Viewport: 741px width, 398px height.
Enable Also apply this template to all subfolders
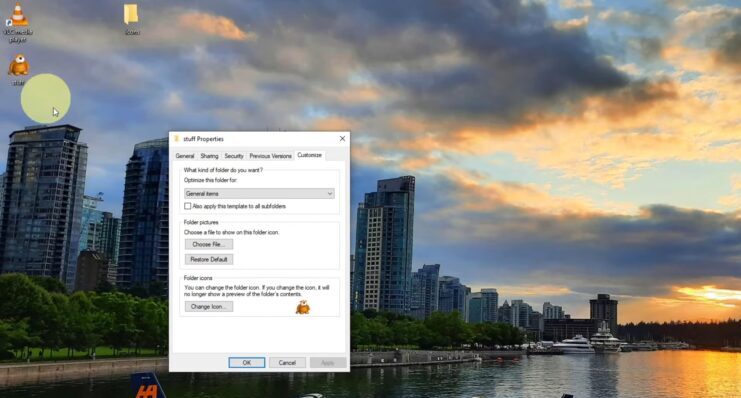tap(188, 206)
